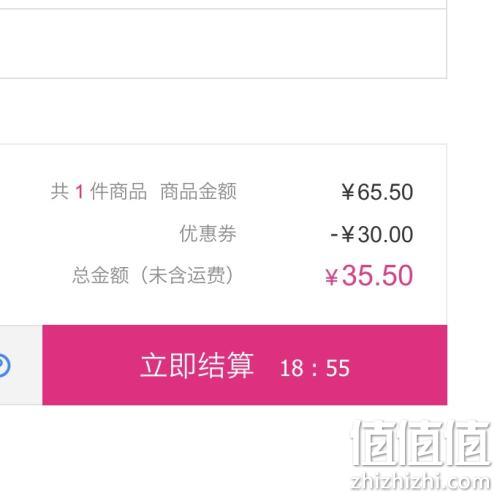500x499 pixels.
Task: Click the 立即结算 checkout button
Action: (x=245, y=365)
